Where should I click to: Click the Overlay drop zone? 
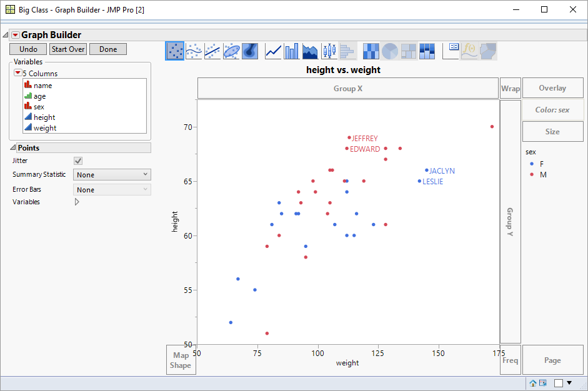(553, 88)
